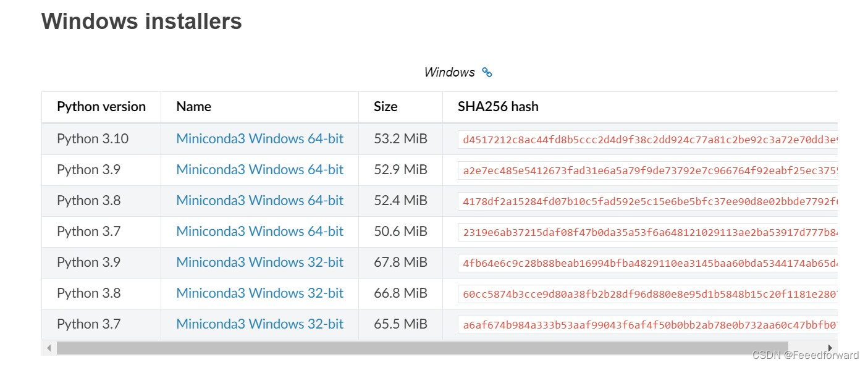Click the left arrow of the horizontal scrollbar
This screenshot has height=365, width=868.
49,348
